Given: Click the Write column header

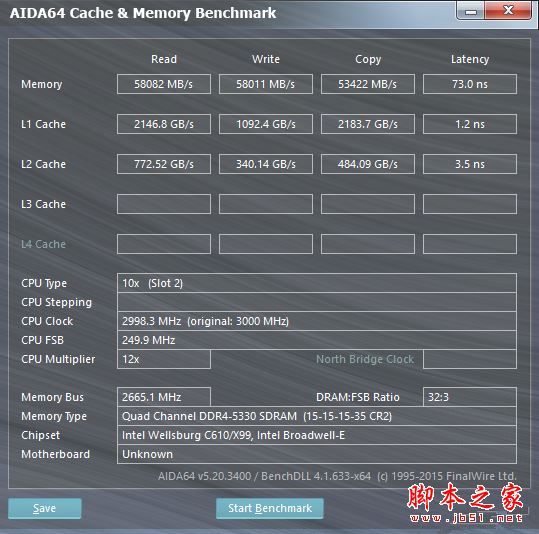Looking at the screenshot, I should click(x=266, y=59).
